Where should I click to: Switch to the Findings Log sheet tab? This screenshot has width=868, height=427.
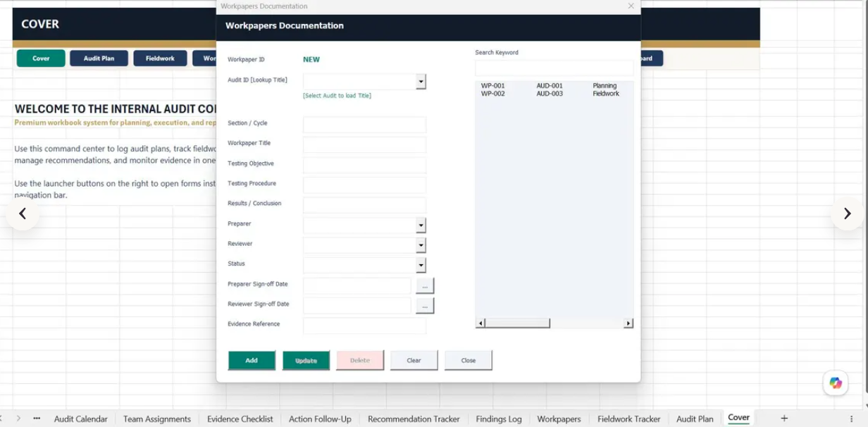[x=499, y=419]
